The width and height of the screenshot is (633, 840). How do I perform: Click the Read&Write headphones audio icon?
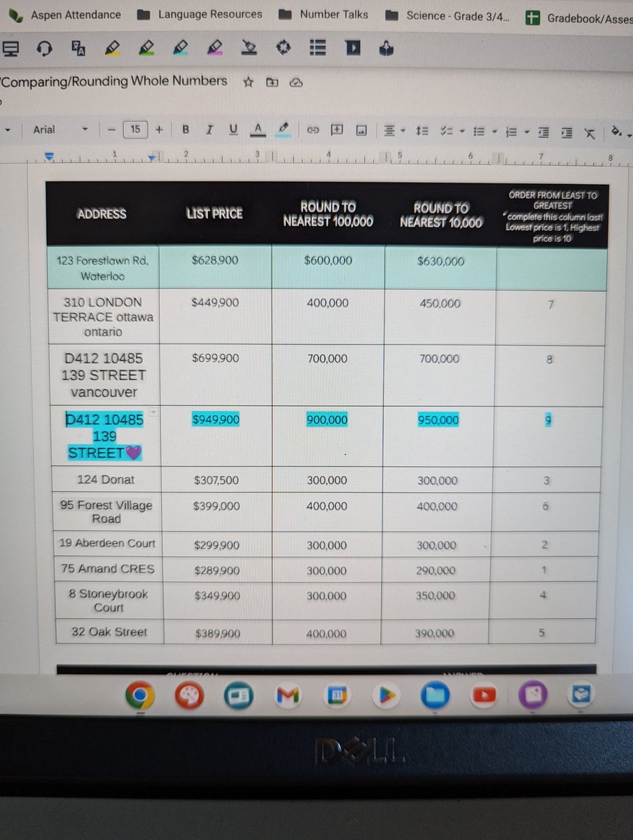[x=44, y=48]
